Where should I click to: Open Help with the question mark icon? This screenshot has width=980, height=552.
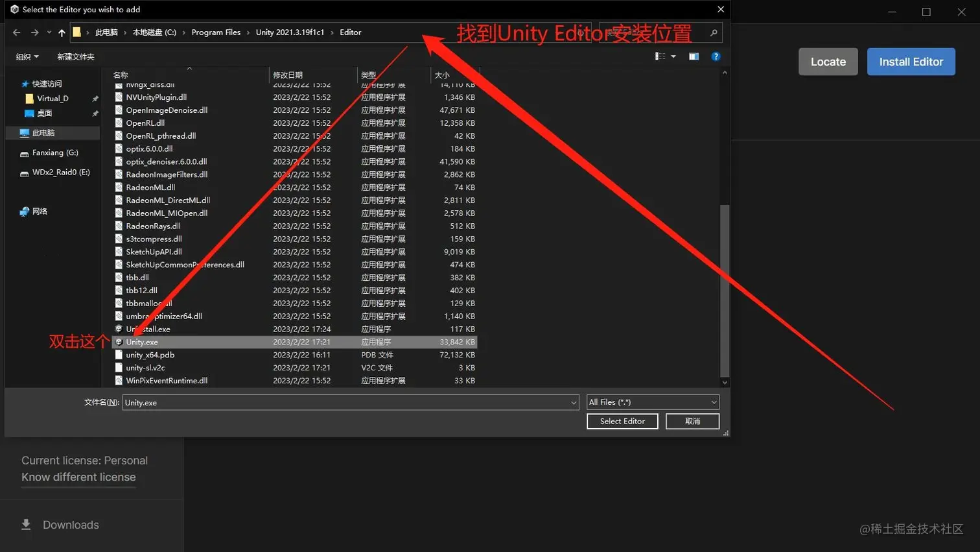click(x=715, y=56)
